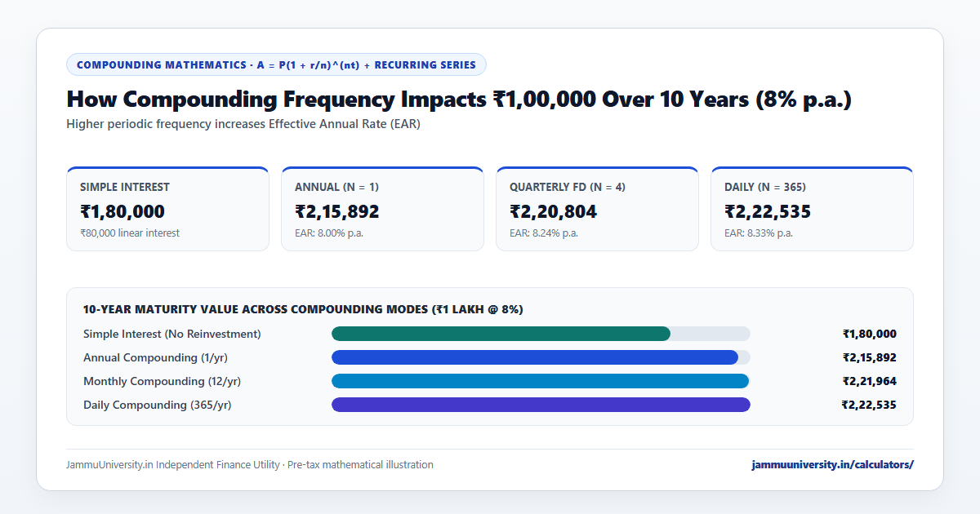Image resolution: width=980 pixels, height=514 pixels.
Task: Click the ₹2,15,892 value in Annual card
Action: tap(337, 212)
